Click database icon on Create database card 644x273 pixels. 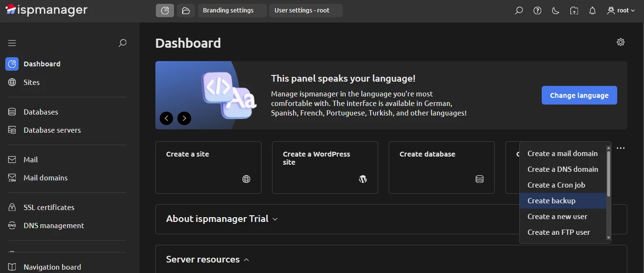coord(480,179)
